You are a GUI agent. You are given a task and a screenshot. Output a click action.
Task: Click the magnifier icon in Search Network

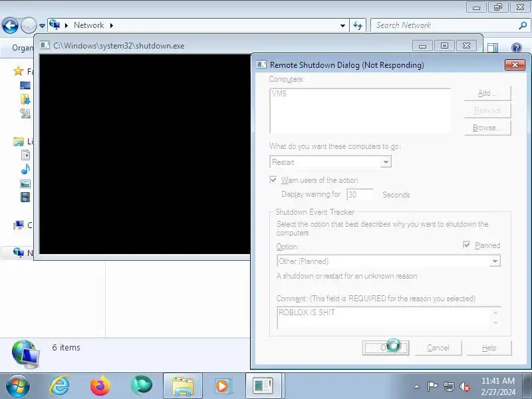[x=523, y=25]
